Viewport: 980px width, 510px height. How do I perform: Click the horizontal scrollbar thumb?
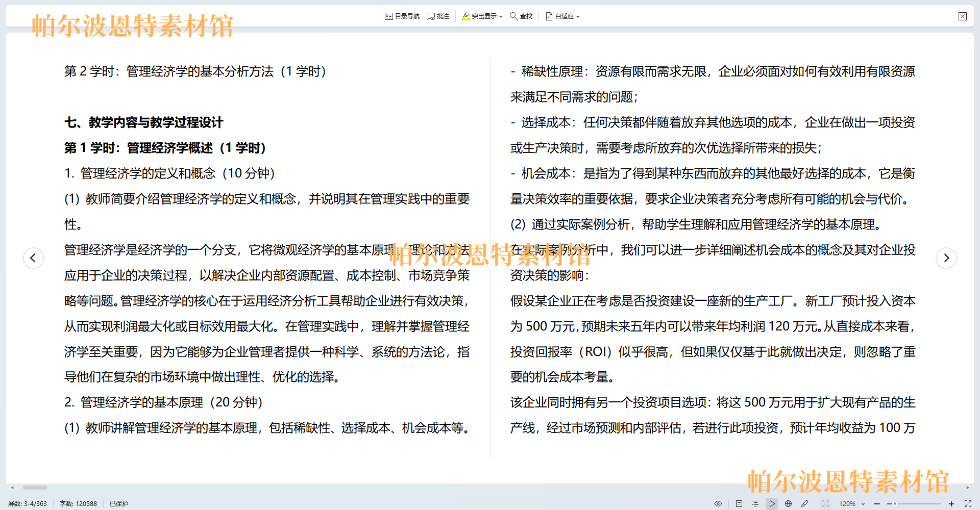[x=35, y=488]
